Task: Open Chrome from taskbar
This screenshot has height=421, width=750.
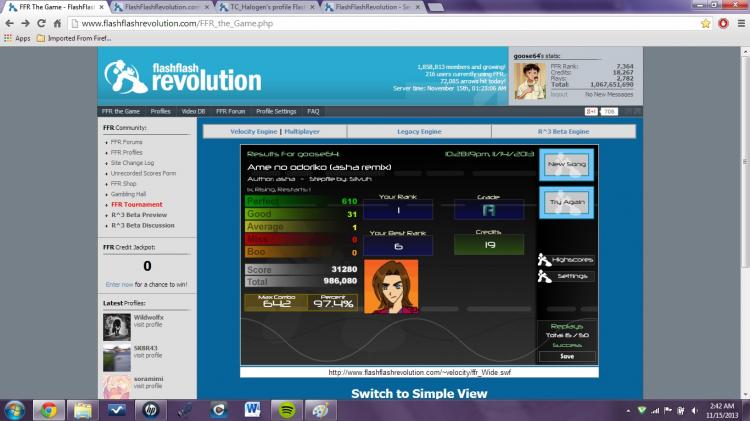Action: click(x=48, y=410)
